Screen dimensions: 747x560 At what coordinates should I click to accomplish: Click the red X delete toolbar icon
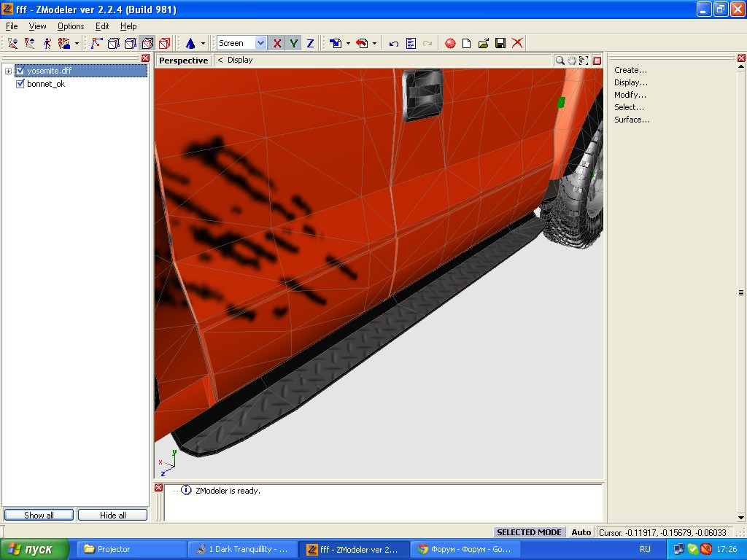point(517,43)
